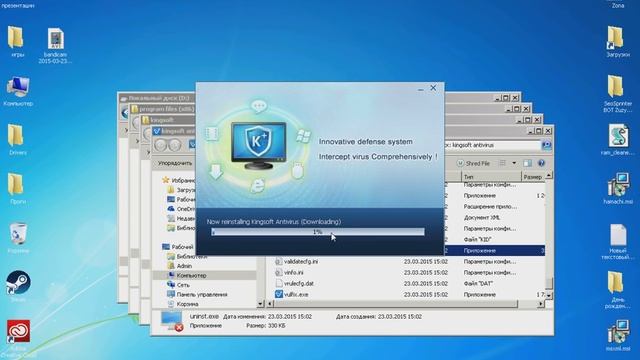Open the Новый текстовый document icon
640x360 pixels.
(618, 242)
